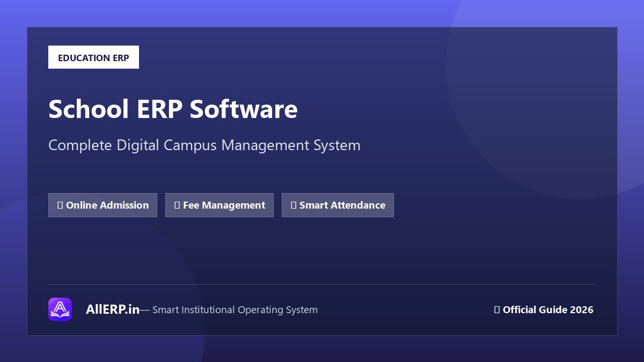Select the EDUCATION ERP badge
Viewport: 644px width, 362px height.
point(93,57)
